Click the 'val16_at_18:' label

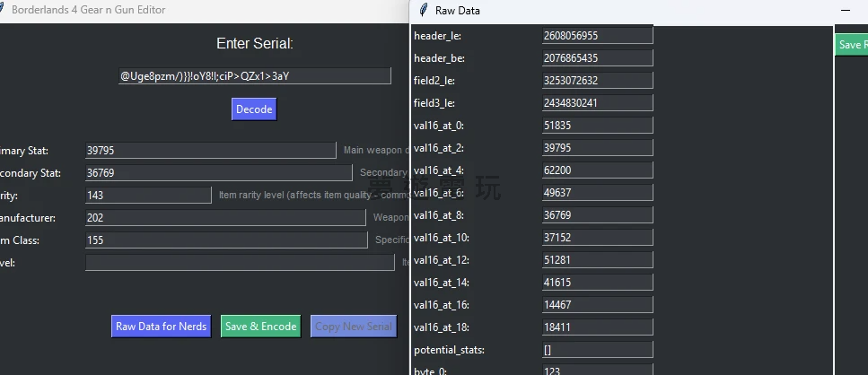[442, 327]
